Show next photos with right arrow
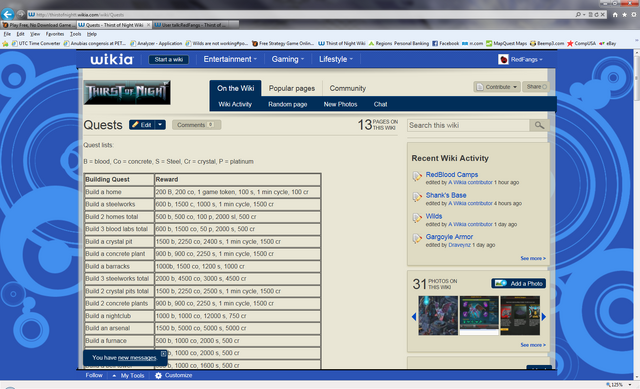The height and width of the screenshot is (389, 640). [544, 316]
